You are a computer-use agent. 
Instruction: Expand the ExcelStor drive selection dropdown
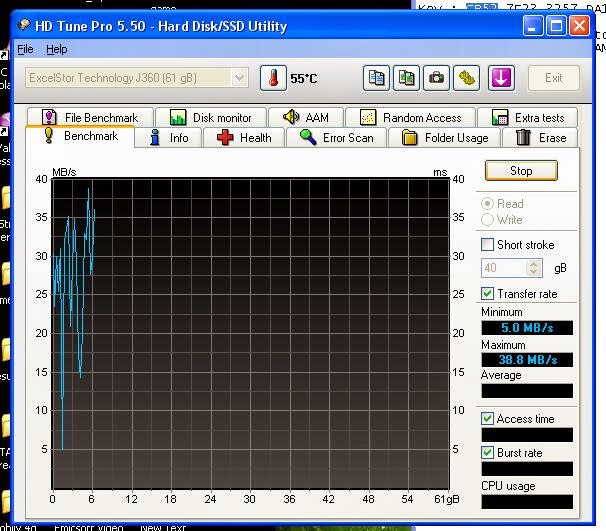point(239,78)
